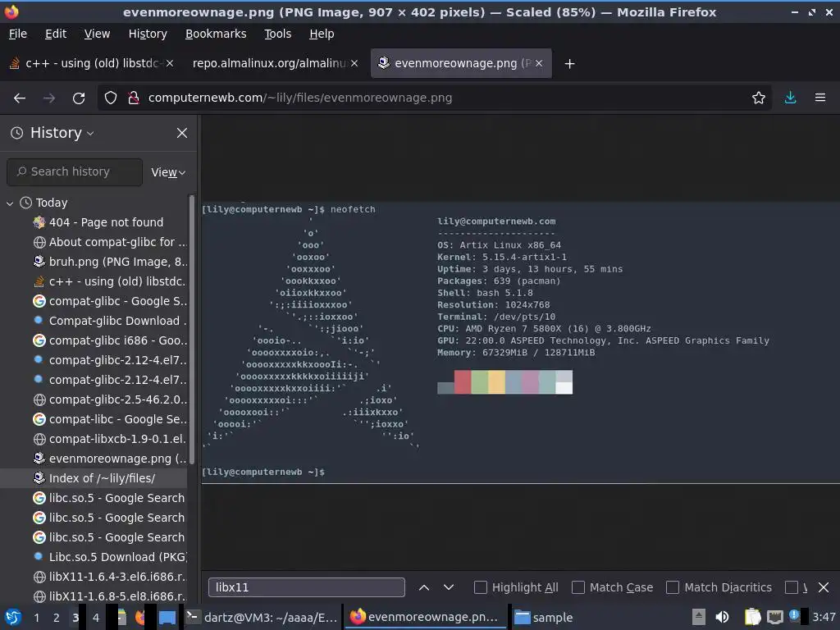Open the View menu in menu bar
Viewport: 840px width, 630px height.
97,34
